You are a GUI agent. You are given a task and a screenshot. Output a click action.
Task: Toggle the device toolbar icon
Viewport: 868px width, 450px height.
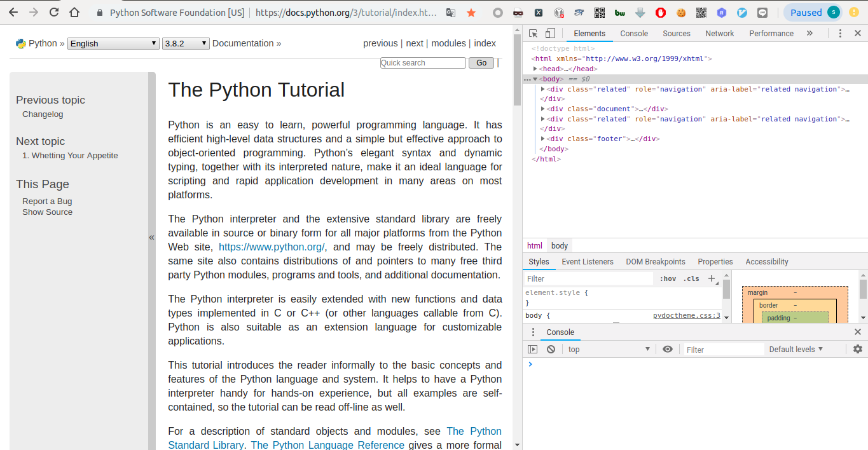[549, 32]
